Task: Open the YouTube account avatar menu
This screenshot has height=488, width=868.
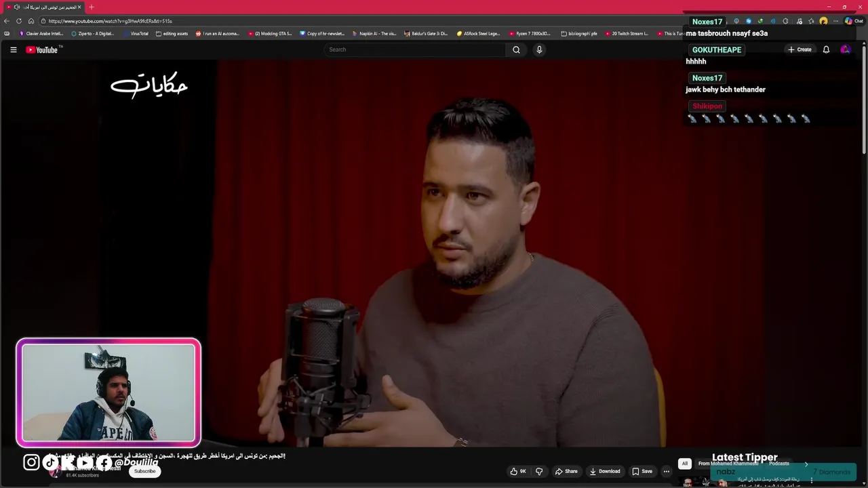Action: [x=845, y=49]
